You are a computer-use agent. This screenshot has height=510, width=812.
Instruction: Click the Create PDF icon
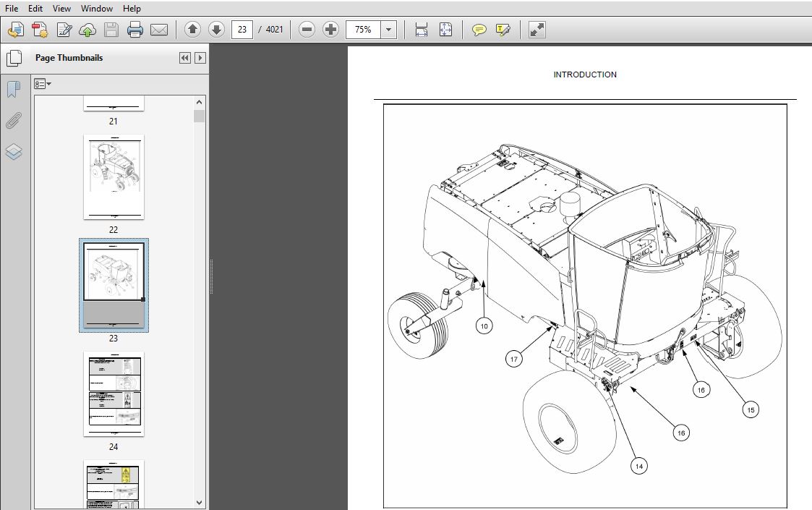point(15,30)
